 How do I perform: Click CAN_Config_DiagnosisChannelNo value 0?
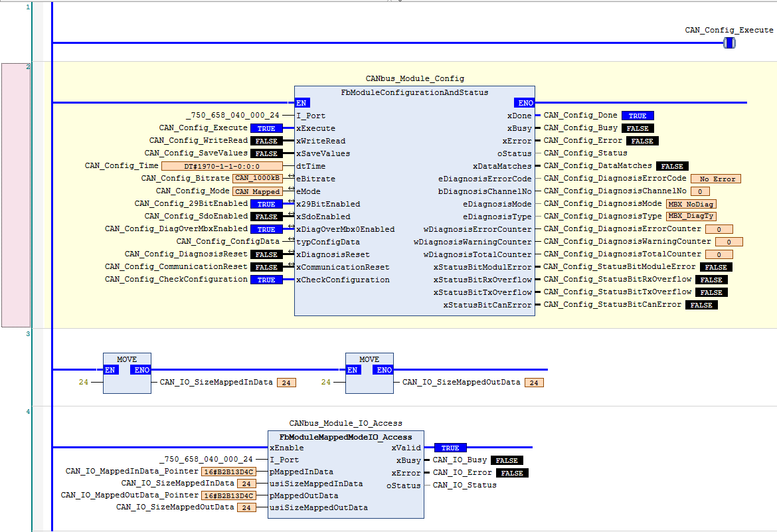coord(700,191)
